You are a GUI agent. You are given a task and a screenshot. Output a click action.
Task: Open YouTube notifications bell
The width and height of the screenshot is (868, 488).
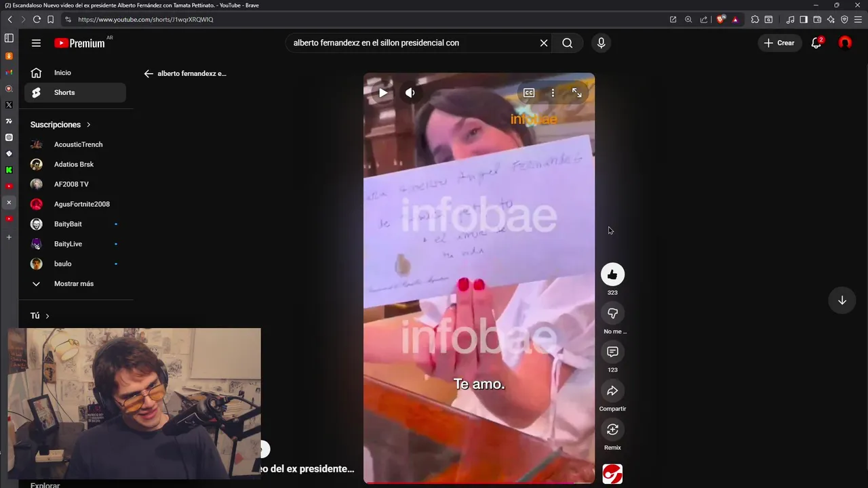[x=816, y=43]
